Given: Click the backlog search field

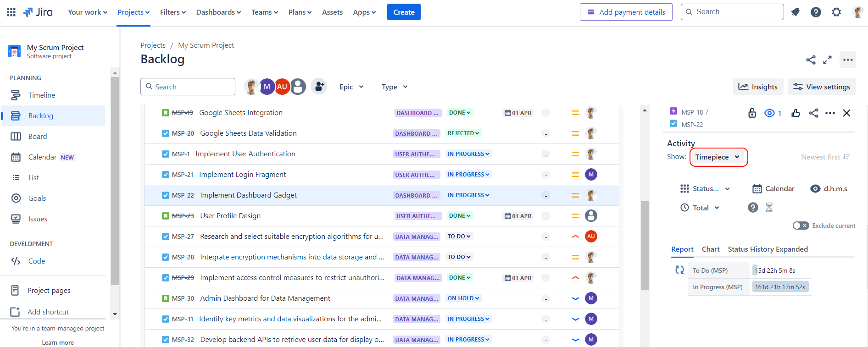Looking at the screenshot, I should coord(188,87).
